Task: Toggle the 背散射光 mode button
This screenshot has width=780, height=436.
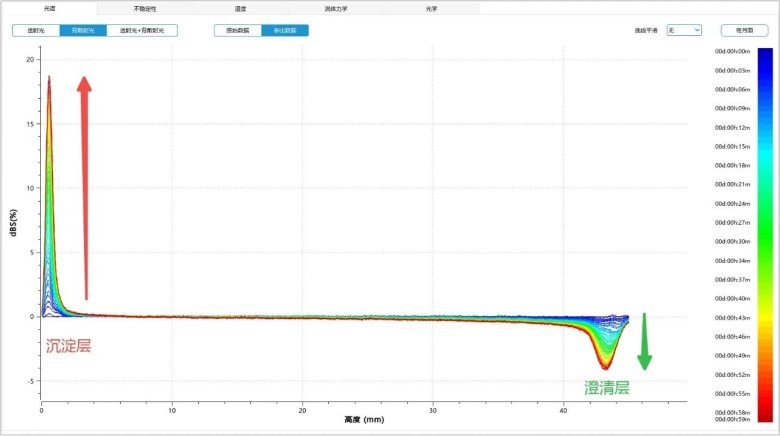Action: click(x=83, y=31)
